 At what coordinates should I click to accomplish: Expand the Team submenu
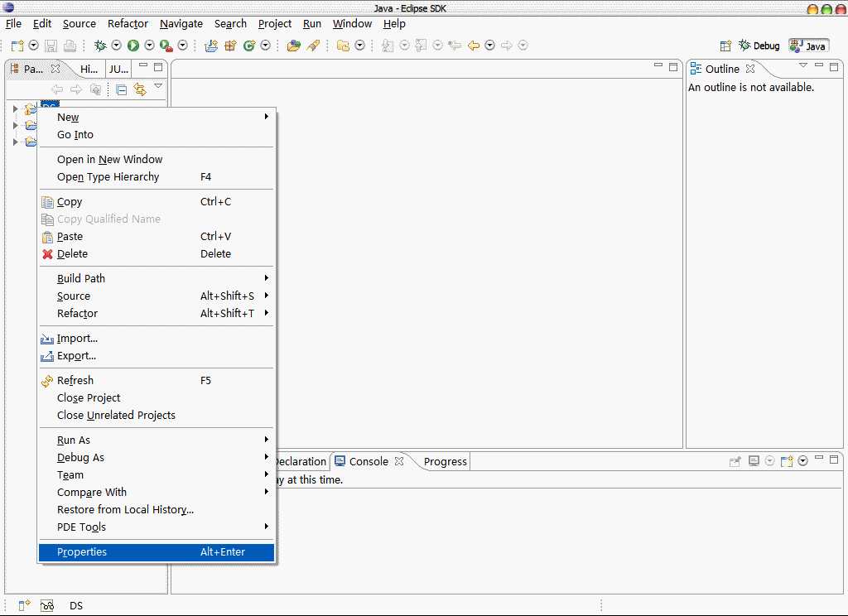click(157, 475)
